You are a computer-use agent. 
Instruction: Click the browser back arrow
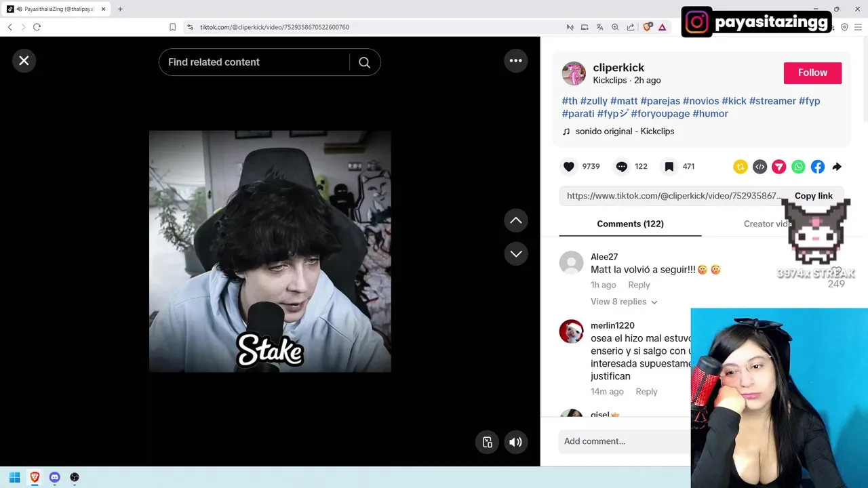(9, 27)
